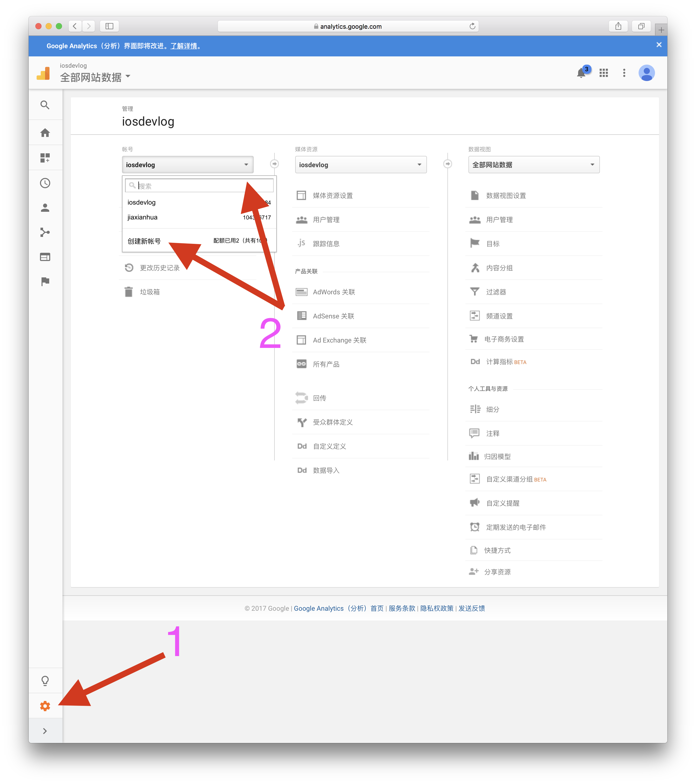Open Audience person icon in sidebar
Viewport: 696px width, 784px height.
pos(45,207)
